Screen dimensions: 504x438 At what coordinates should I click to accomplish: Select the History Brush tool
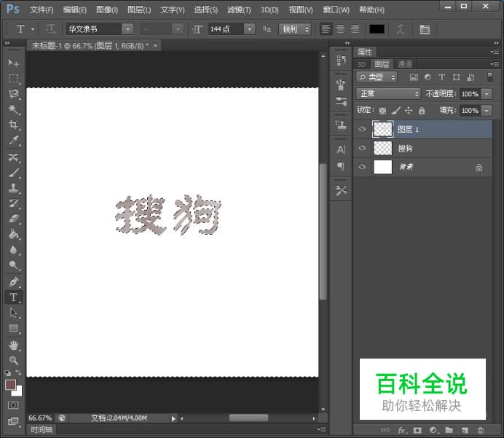coord(13,203)
